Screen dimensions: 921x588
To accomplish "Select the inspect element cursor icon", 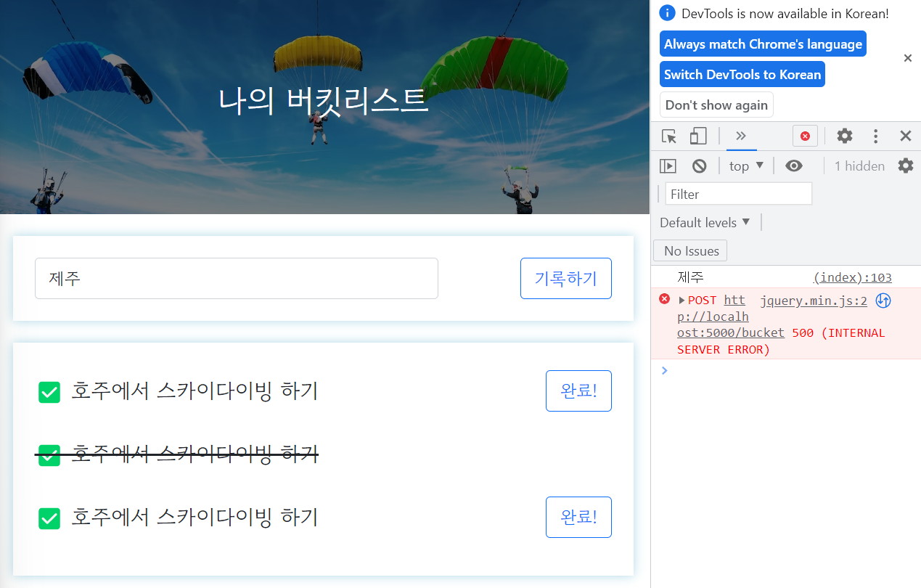I will pyautogui.click(x=669, y=136).
